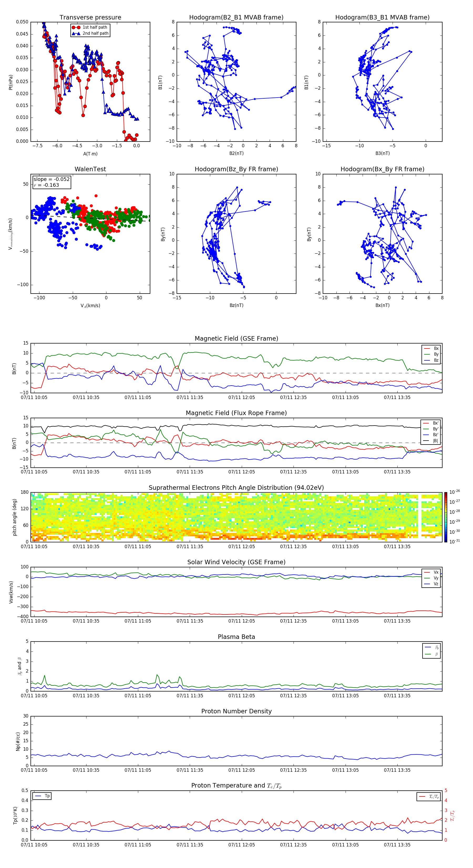The height and width of the screenshot is (868, 473).
Task: Click the 'V_A(km/s)' x-axis label
Action: [90, 306]
